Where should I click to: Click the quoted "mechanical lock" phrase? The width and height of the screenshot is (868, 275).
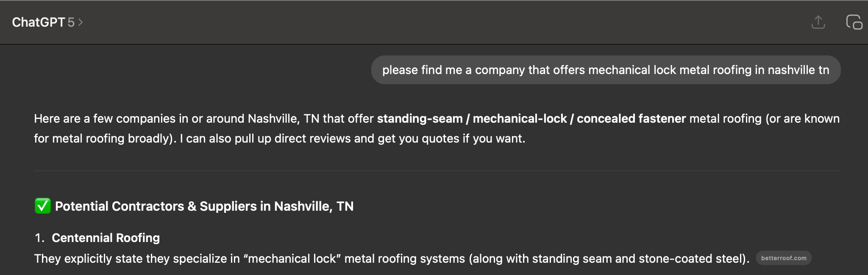292,258
